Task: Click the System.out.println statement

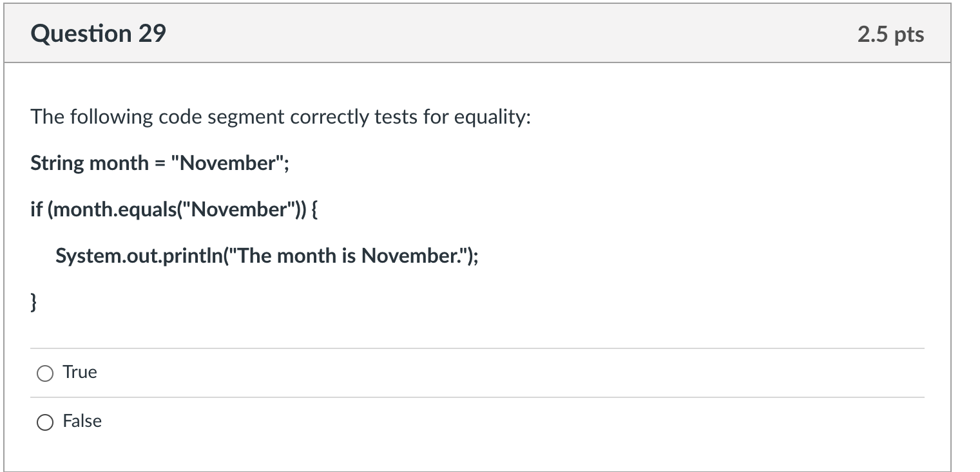Action: pos(267,256)
